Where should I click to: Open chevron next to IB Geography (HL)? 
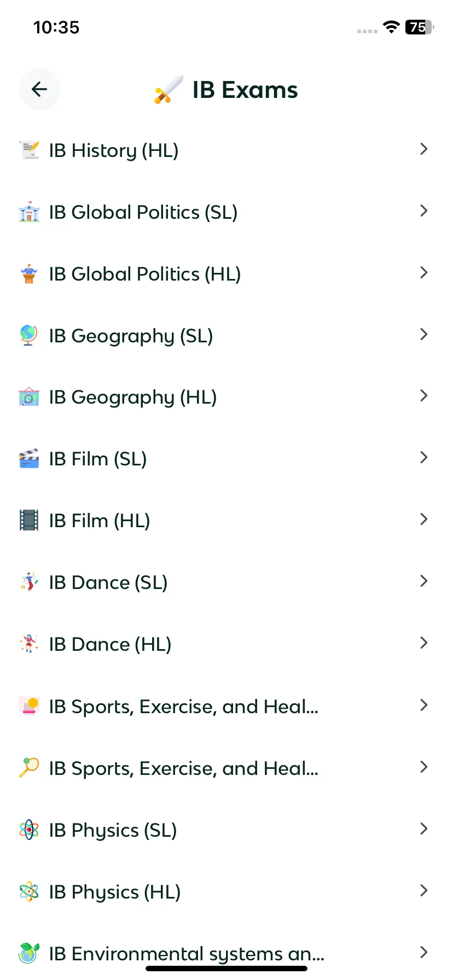[423, 396]
